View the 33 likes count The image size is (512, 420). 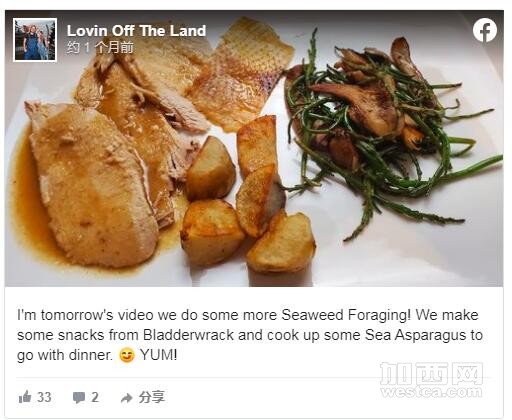[44, 397]
